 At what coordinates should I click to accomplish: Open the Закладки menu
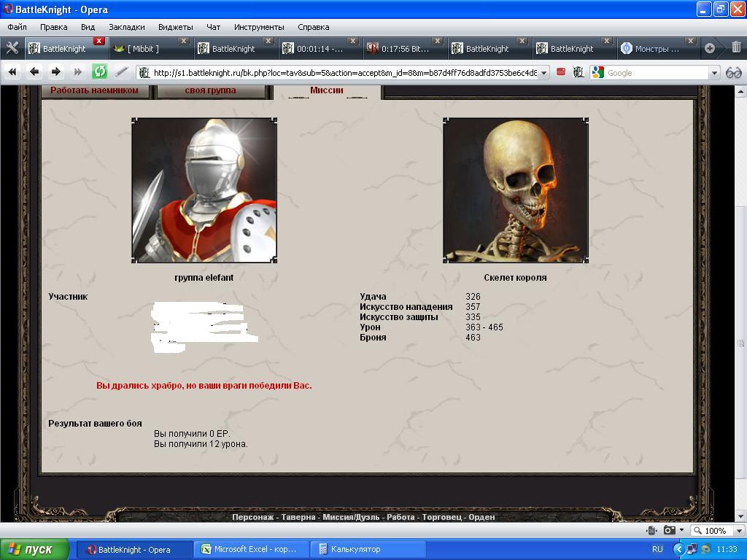tap(127, 27)
